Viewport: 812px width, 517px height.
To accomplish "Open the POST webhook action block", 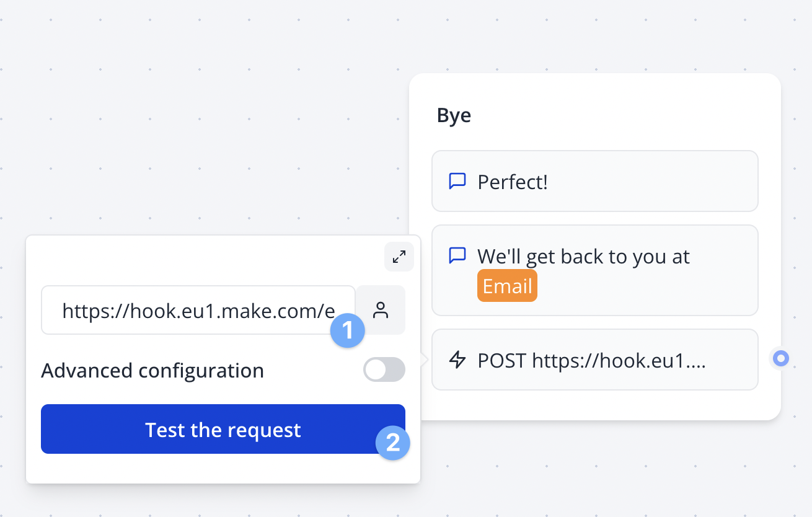I will 595,360.
